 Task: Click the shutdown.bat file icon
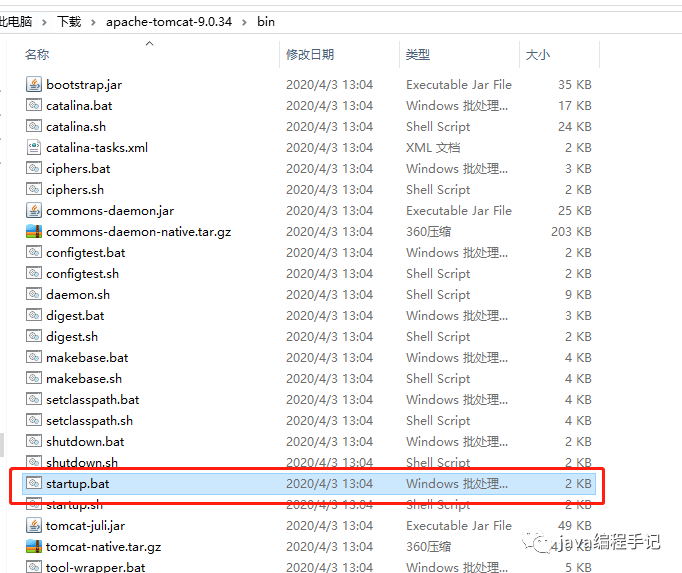34,441
